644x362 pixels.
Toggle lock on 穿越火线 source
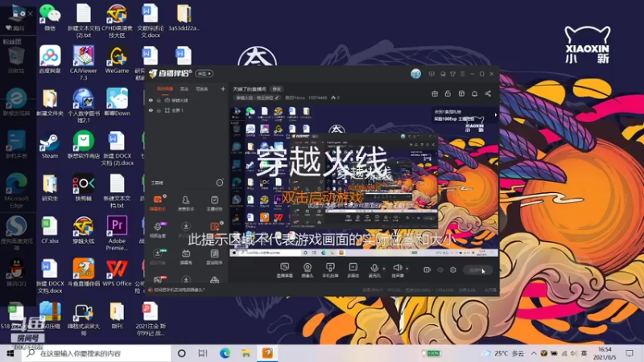pyautogui.click(x=159, y=100)
